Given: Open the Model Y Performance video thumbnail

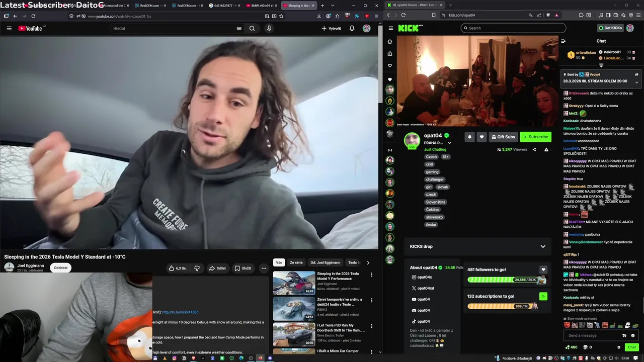Looking at the screenshot, I should (294, 283).
